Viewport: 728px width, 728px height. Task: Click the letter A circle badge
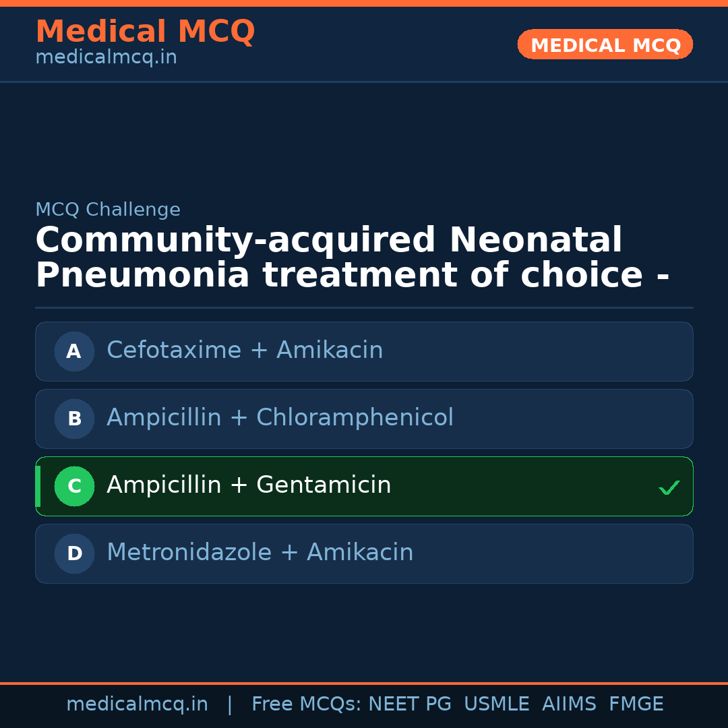click(x=74, y=351)
